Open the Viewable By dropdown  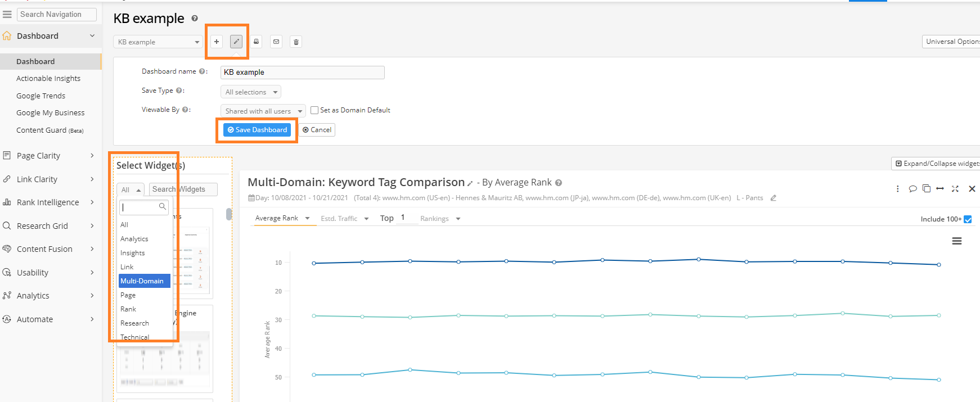[263, 111]
